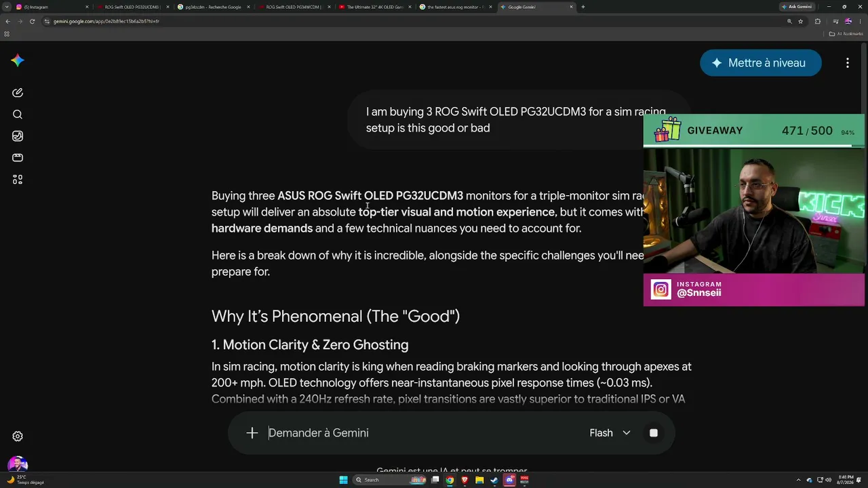Open the search chats icon in sidebar
868x488 pixels.
coord(18,115)
